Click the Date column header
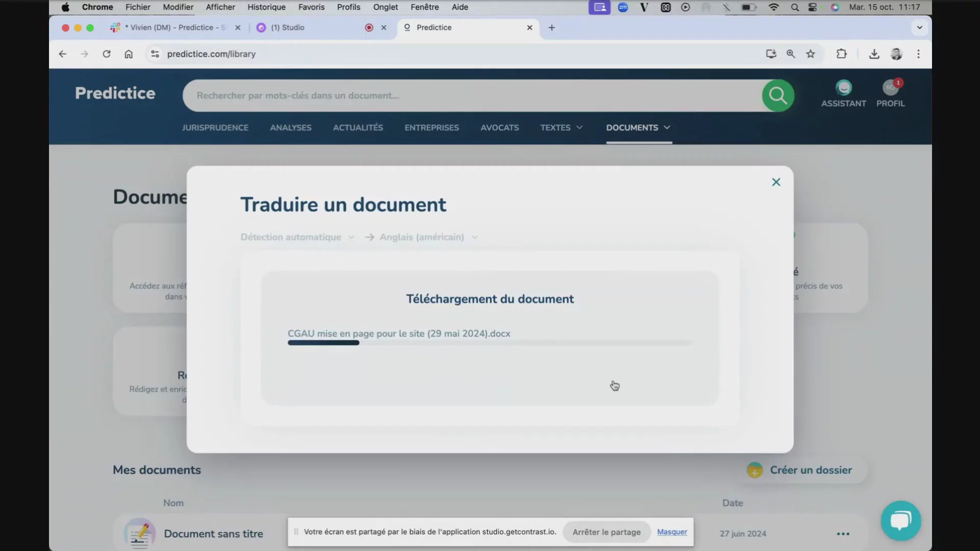 pos(732,503)
